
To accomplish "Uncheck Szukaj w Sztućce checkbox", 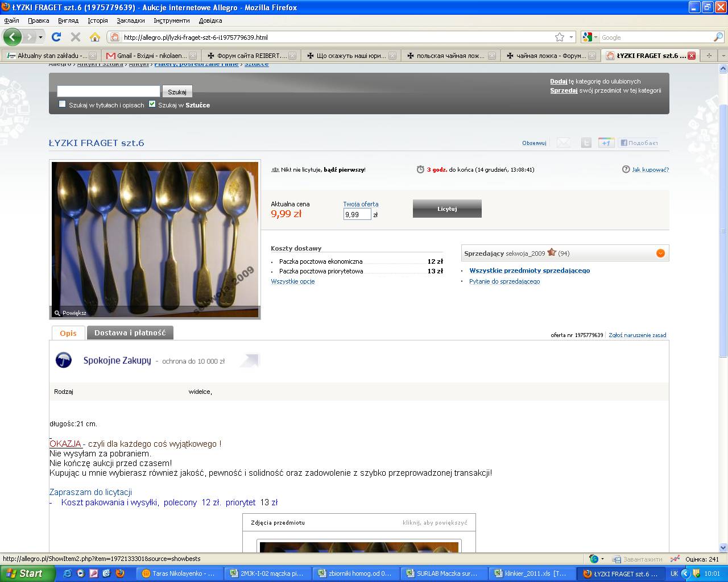I will (x=152, y=104).
